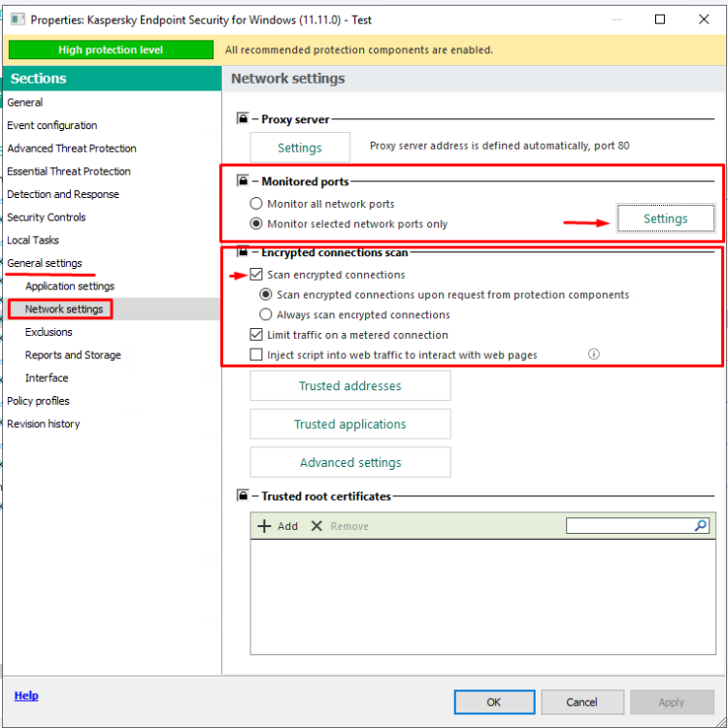Click Cancel button

581,702
